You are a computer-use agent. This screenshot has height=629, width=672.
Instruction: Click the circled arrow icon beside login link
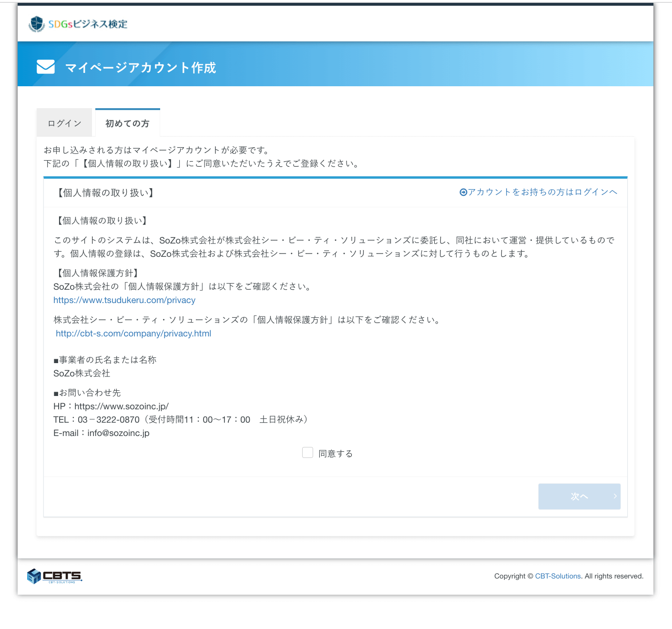pos(463,192)
